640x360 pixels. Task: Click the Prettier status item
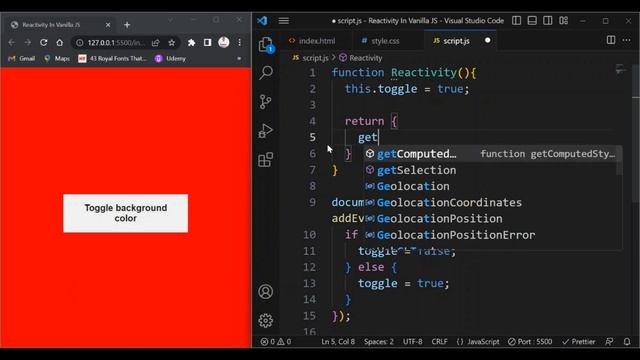(x=579, y=342)
